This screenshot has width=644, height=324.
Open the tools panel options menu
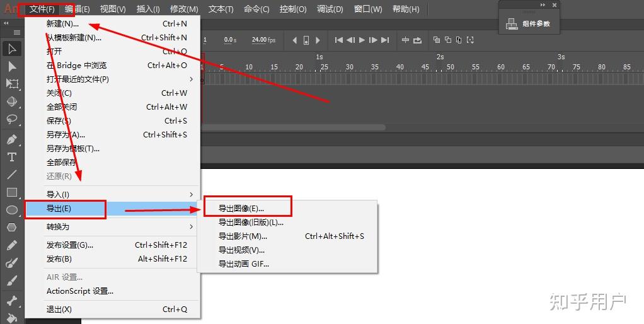(x=17, y=32)
